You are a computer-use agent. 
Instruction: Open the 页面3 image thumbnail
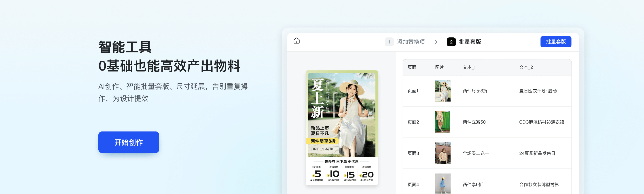pos(443,153)
